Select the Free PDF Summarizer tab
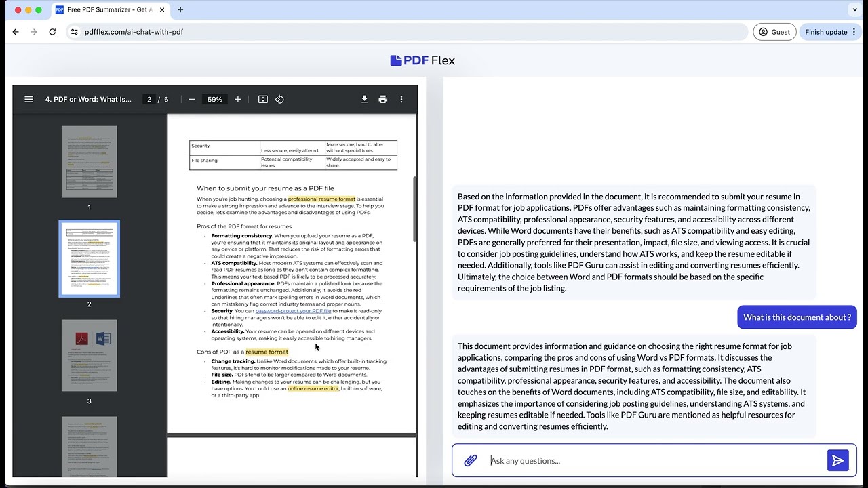868x488 pixels. coord(111,10)
